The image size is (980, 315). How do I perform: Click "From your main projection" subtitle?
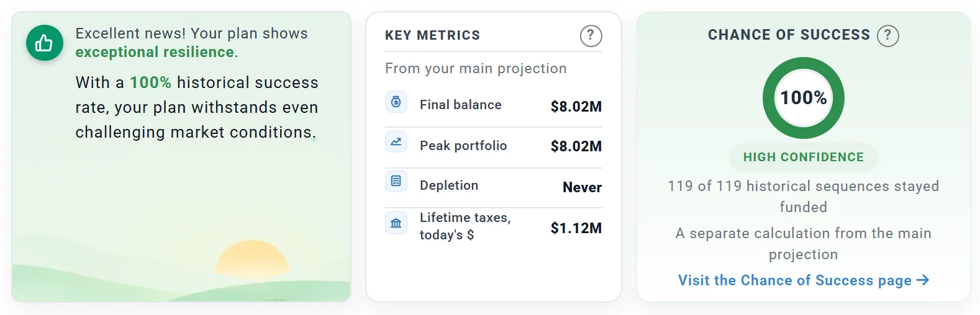point(476,68)
